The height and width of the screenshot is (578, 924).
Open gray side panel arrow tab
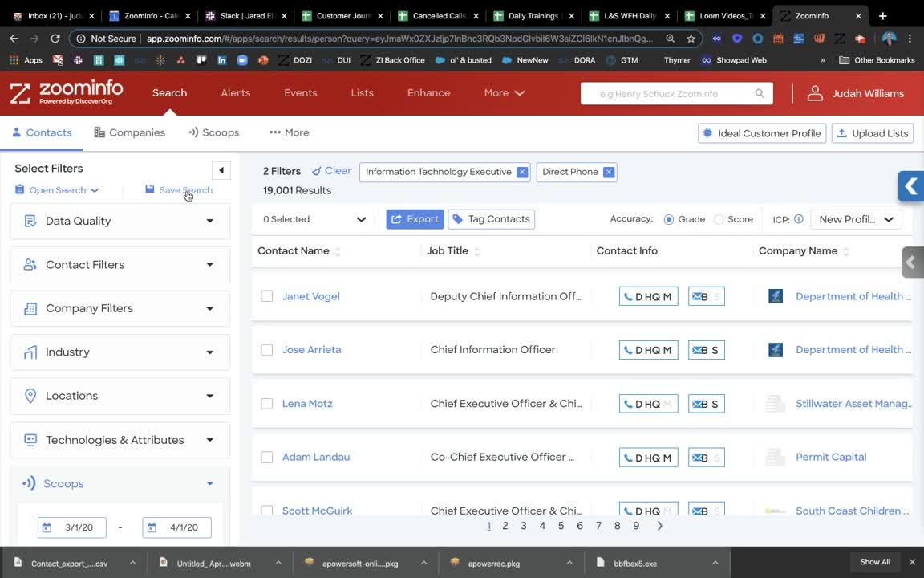tap(912, 262)
